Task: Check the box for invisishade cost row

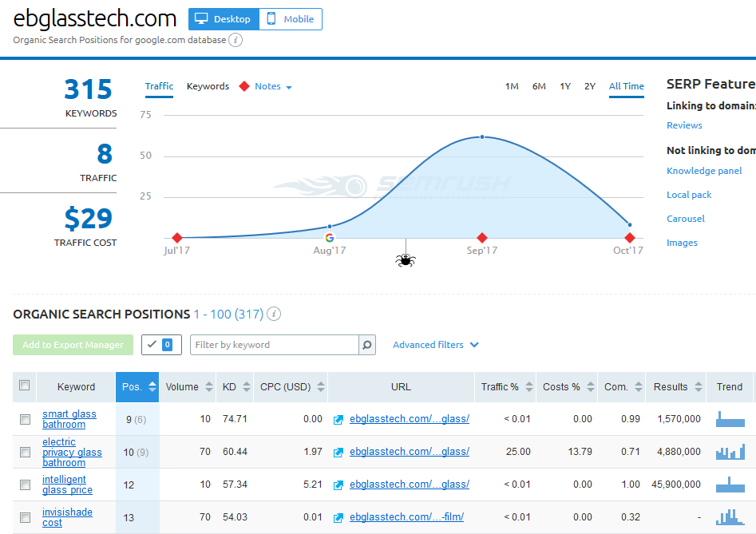Action: (25, 517)
